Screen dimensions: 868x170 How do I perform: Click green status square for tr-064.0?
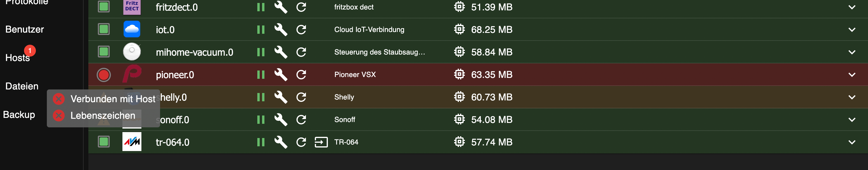tap(104, 142)
